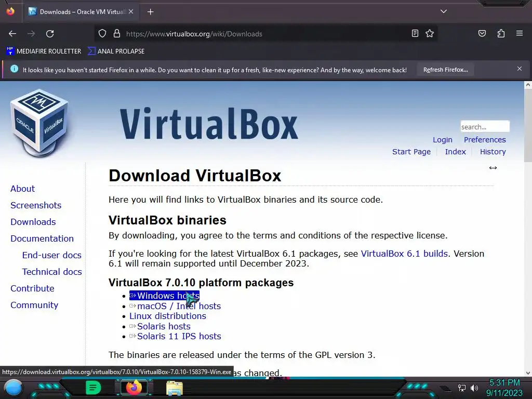Click the volume speaker tray icon
This screenshot has width=532, height=399.
point(474,388)
